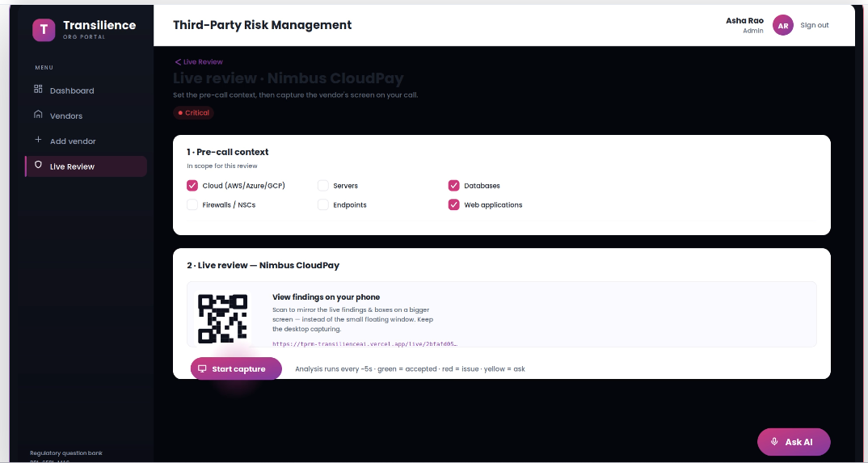Open the Add vendor menu item
The width and height of the screenshot is (868, 463).
(86, 141)
